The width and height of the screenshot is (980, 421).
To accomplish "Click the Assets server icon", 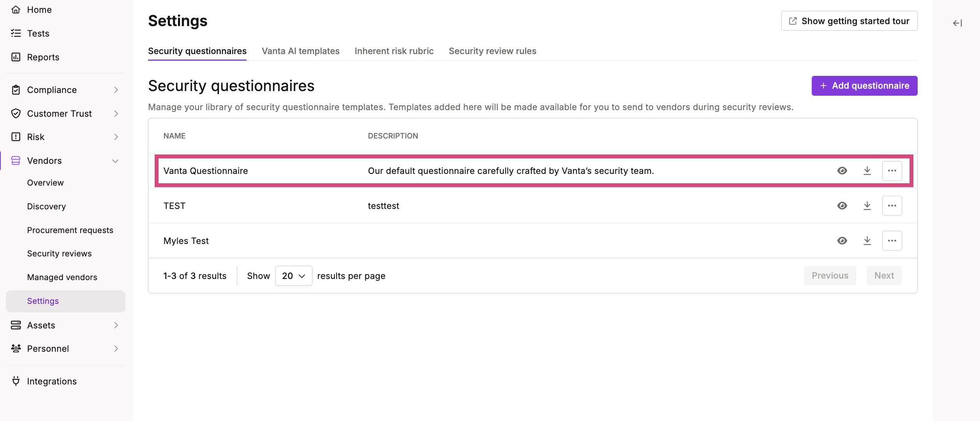I will 16,325.
